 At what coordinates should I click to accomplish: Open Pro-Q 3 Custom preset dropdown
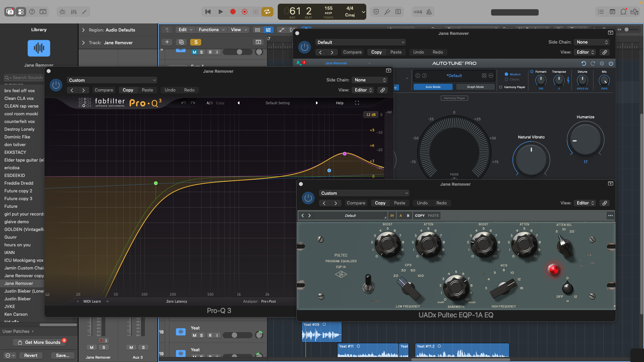pos(112,80)
